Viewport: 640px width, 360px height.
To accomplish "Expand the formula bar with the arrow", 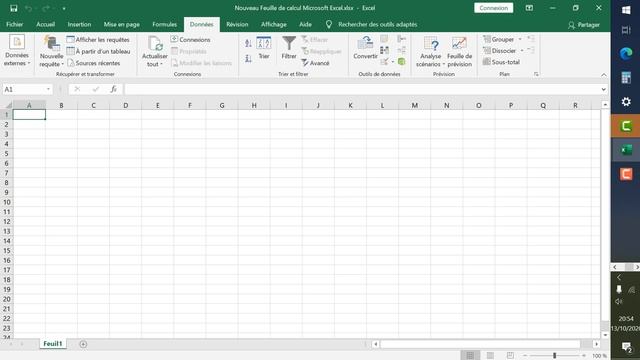I will pyautogui.click(x=604, y=89).
